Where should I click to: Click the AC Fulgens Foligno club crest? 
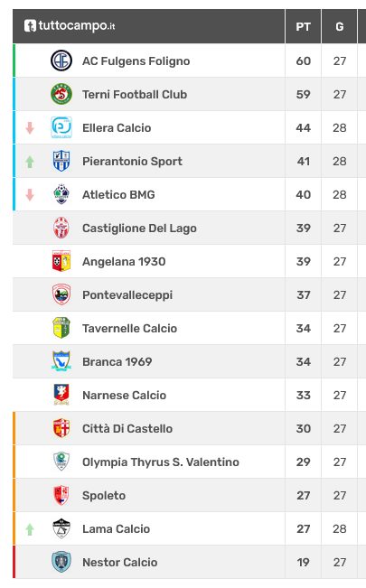pos(61,61)
